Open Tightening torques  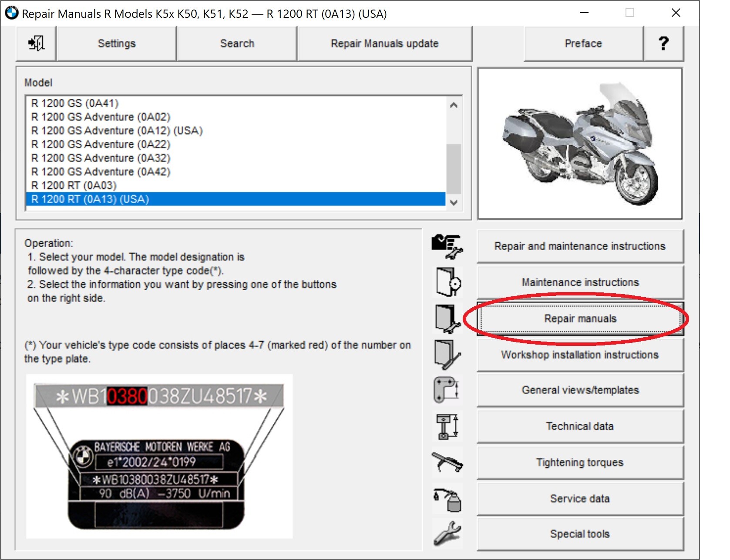[580, 463]
